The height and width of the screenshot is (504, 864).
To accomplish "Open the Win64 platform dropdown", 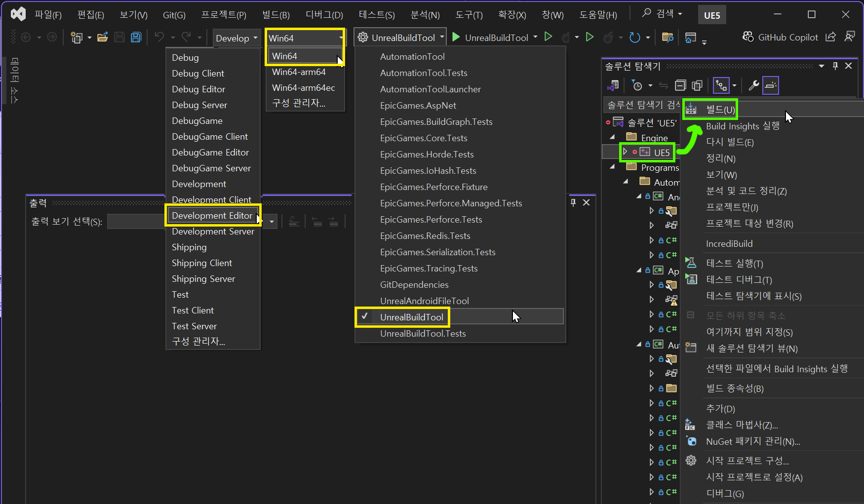I will 305,38.
